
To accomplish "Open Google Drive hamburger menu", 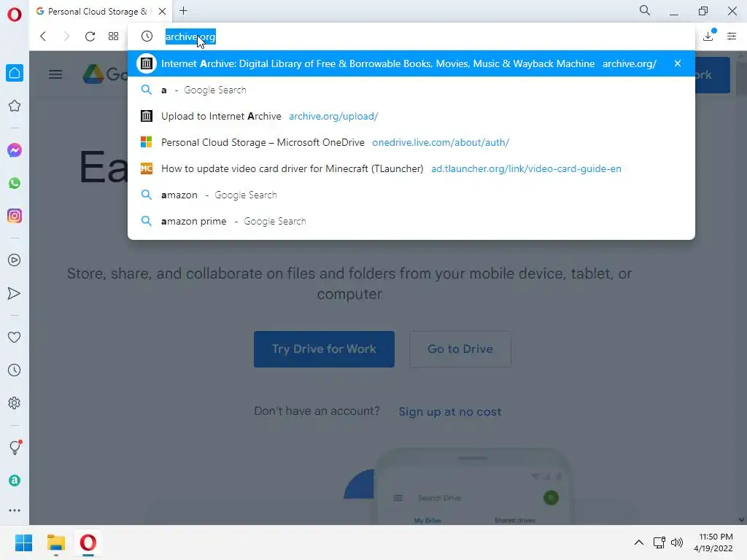I will click(x=55, y=74).
